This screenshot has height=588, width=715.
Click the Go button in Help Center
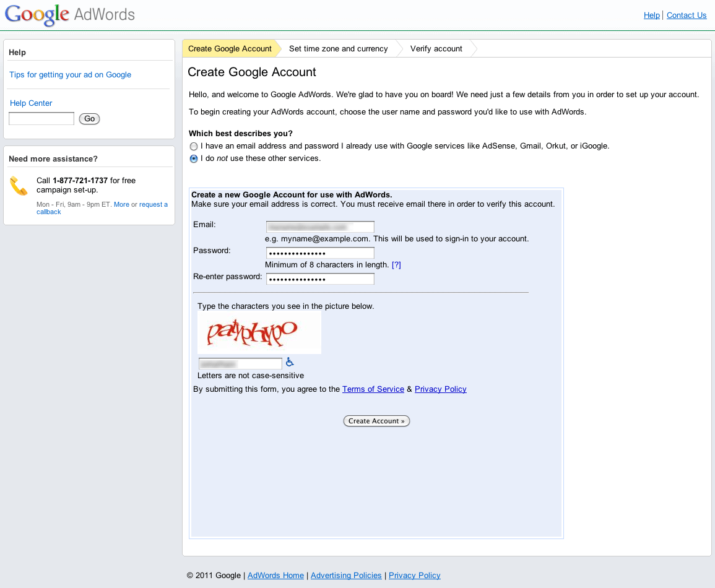[89, 119]
